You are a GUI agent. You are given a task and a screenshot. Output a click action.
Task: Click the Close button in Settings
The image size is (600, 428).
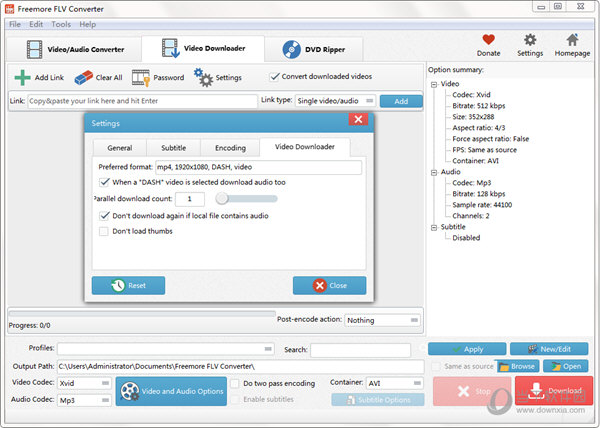329,285
